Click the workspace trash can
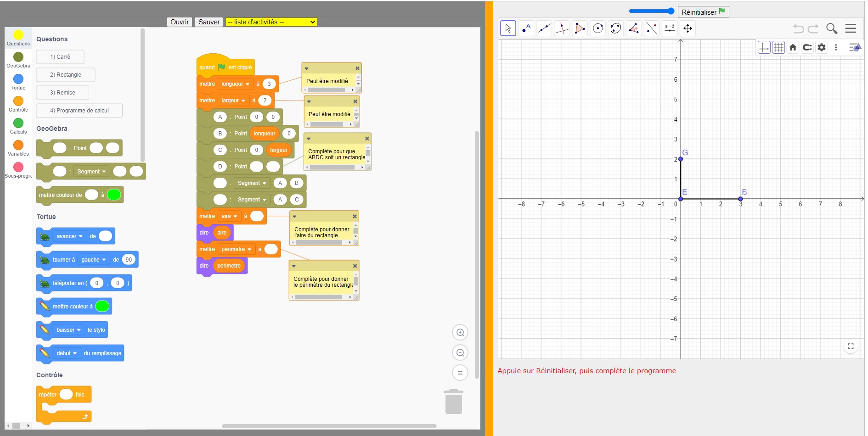The image size is (868, 436). pos(454,402)
